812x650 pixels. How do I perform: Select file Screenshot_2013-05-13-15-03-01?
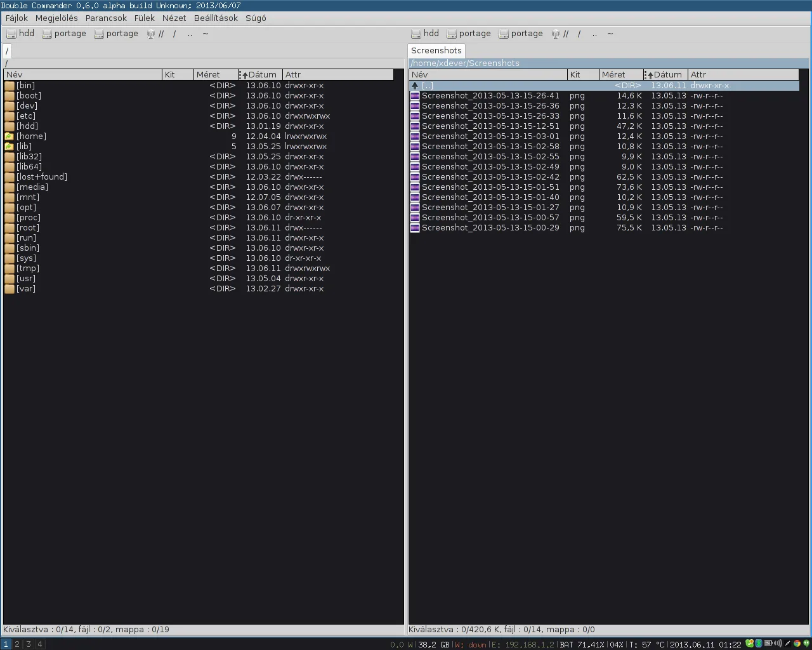point(604,136)
